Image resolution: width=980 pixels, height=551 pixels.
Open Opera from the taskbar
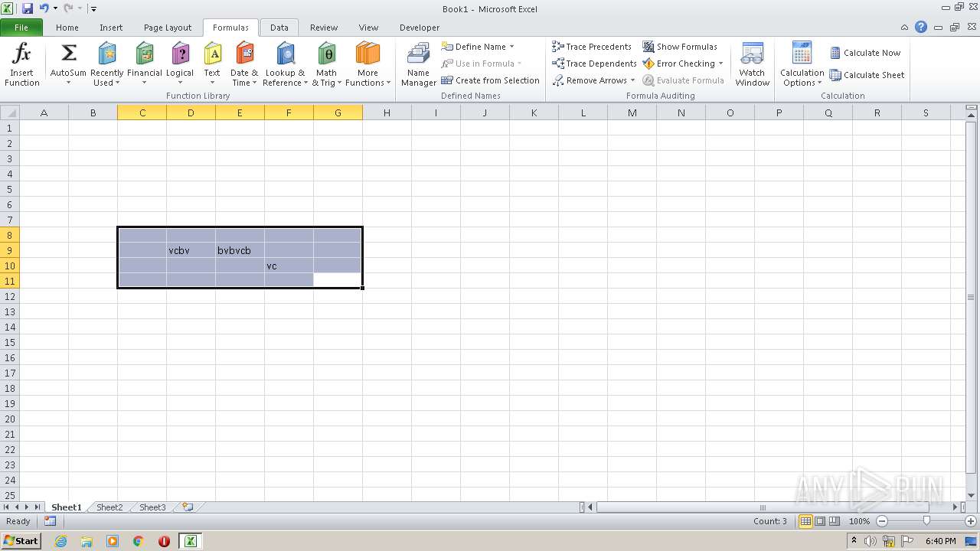pyautogui.click(x=164, y=541)
